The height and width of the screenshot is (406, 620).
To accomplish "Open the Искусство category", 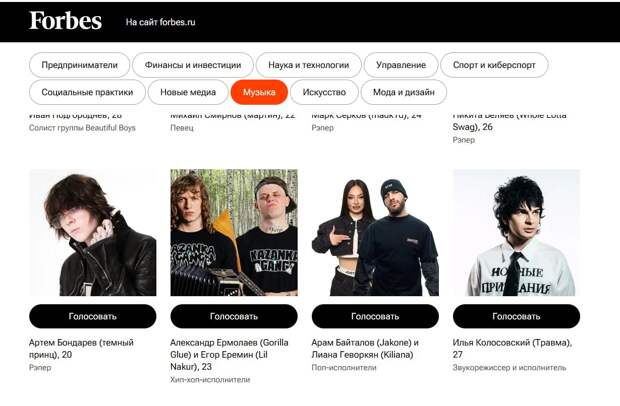I will point(324,92).
